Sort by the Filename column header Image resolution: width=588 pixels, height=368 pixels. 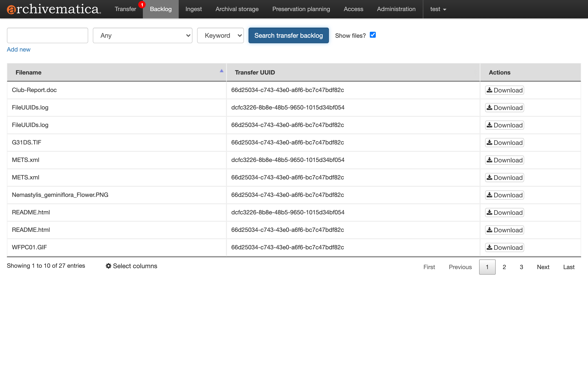117,72
